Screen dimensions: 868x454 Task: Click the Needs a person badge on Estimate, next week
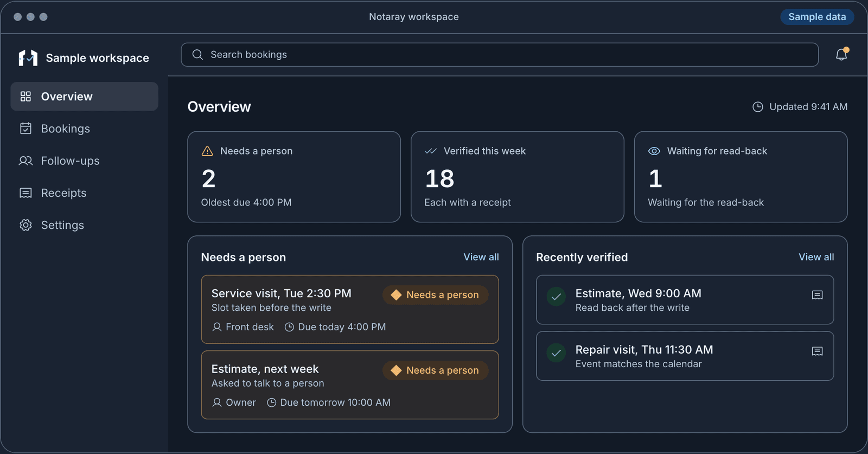coord(436,370)
